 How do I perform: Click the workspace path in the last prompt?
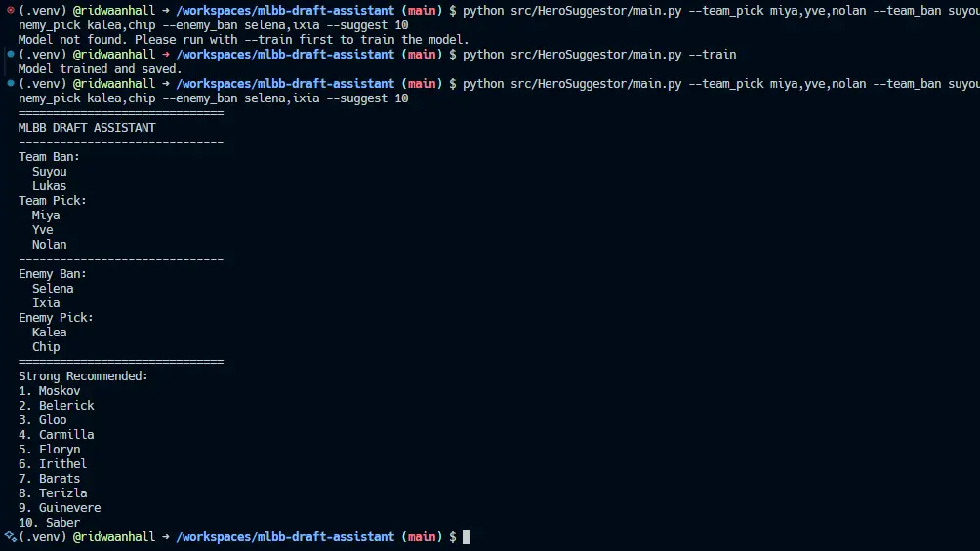click(285, 536)
